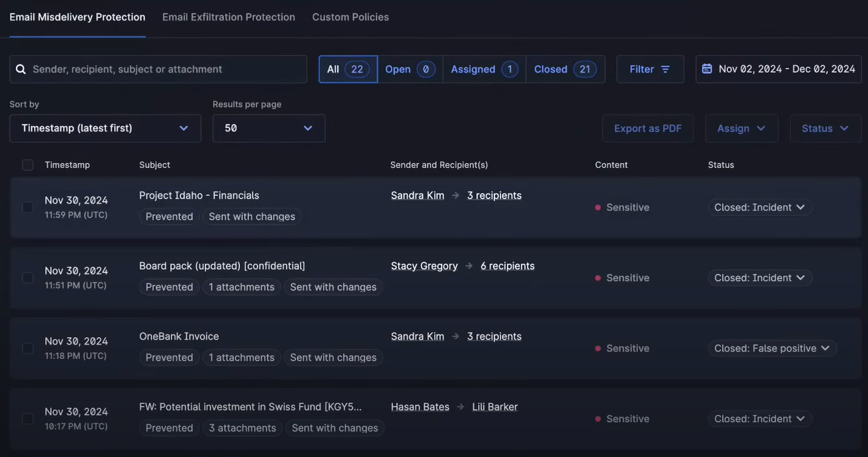Click arrow icon next to Stacy Gregory

pos(469,266)
